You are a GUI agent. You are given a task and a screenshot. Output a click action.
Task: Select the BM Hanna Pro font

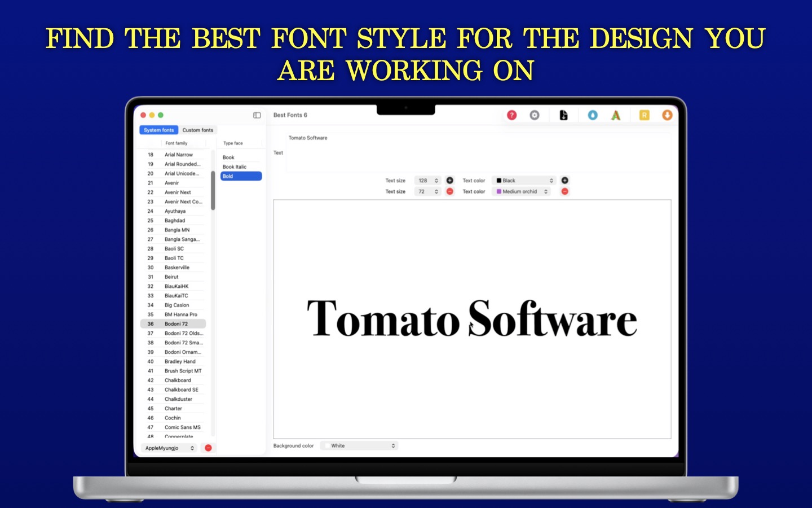(173, 314)
